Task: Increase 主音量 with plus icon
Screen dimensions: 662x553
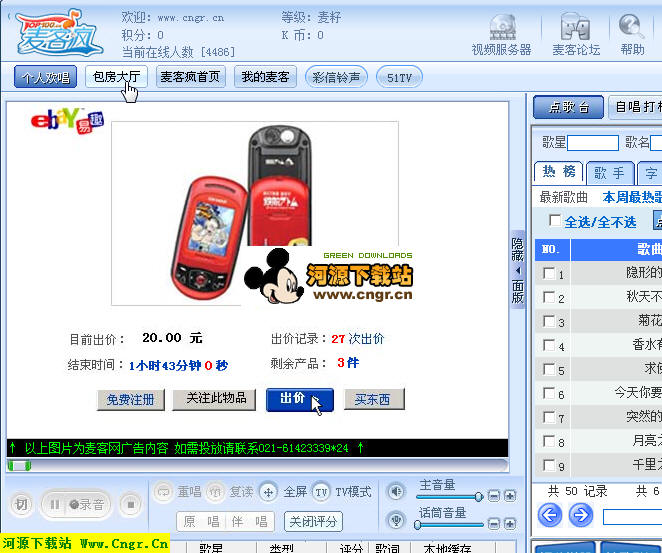Action: click(x=510, y=496)
